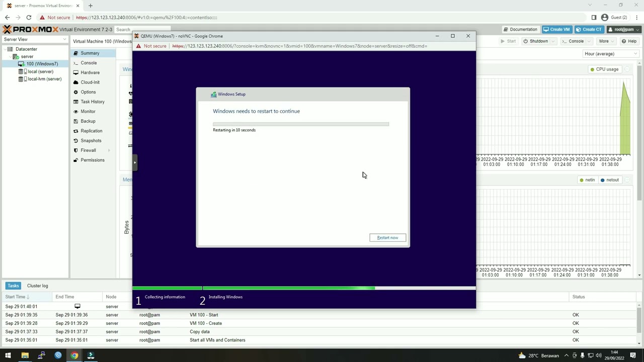Select local (server) storage
This screenshot has width=644, height=362.
click(40, 71)
